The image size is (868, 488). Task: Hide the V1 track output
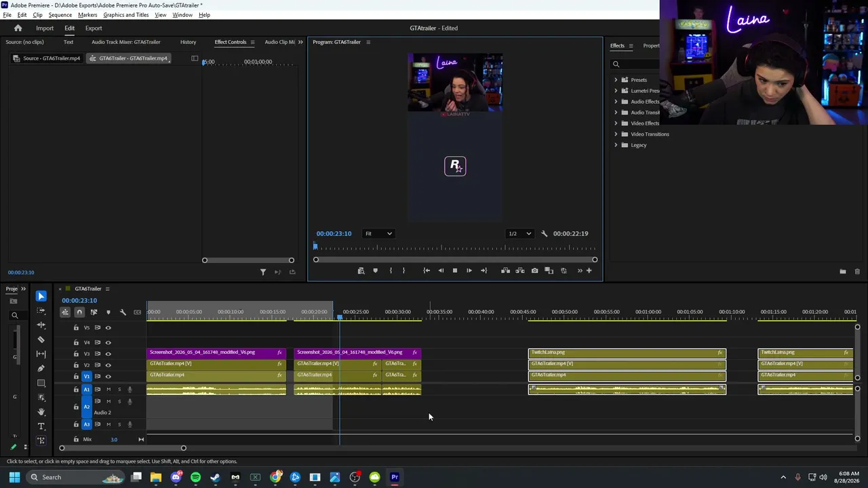pyautogui.click(x=108, y=376)
